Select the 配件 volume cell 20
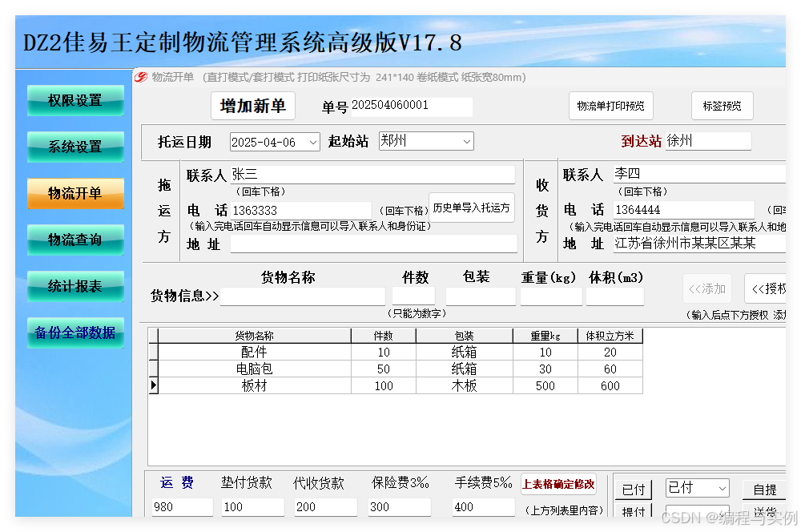 (610, 352)
